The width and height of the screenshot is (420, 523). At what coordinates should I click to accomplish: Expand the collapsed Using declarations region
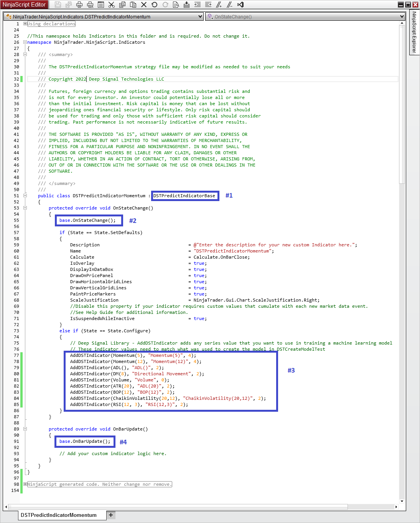point(25,24)
